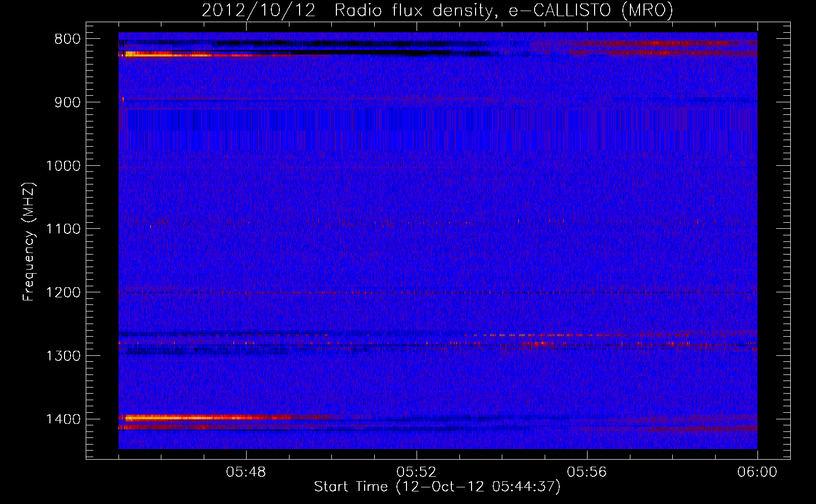Select the 1100 frequency tick label
The image size is (816, 504).
[64, 229]
